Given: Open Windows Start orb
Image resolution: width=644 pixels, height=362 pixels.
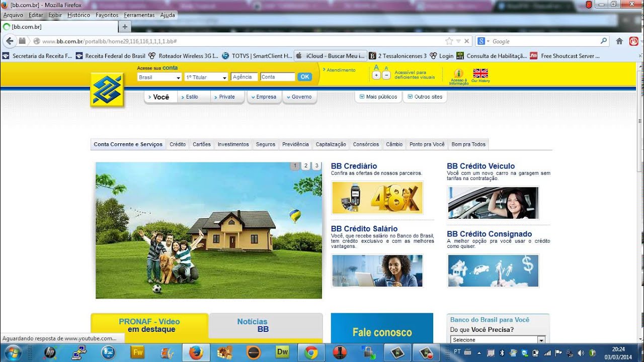Looking at the screenshot, I should (x=12, y=352).
